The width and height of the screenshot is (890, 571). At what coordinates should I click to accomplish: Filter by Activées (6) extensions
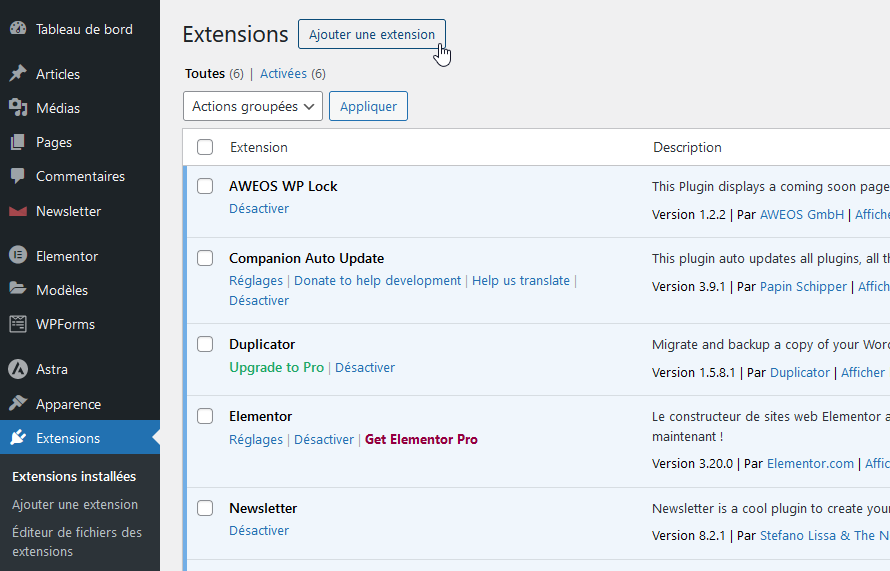[293, 73]
